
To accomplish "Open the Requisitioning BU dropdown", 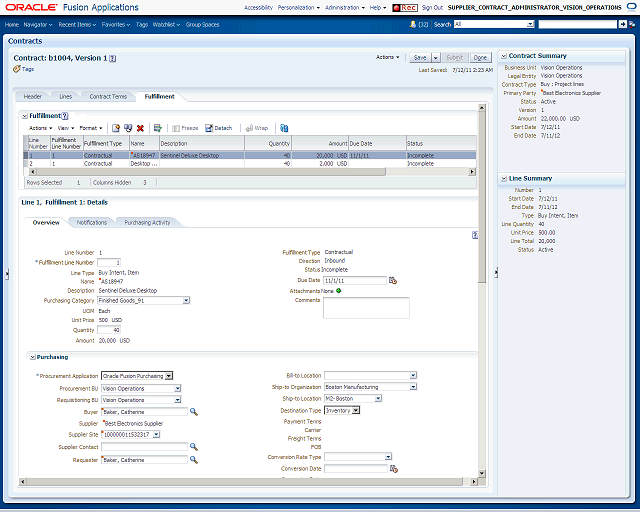I will pyautogui.click(x=178, y=400).
